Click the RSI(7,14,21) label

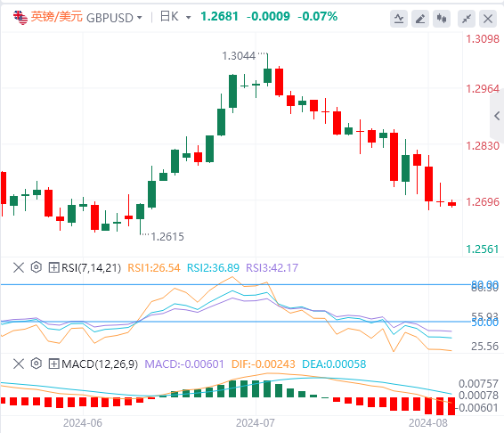click(91, 267)
